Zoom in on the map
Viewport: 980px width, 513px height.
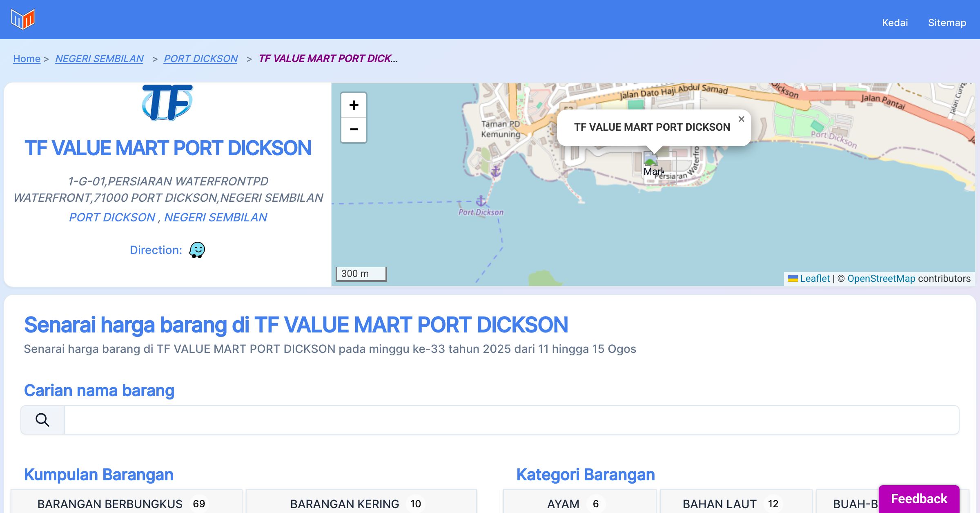(354, 105)
